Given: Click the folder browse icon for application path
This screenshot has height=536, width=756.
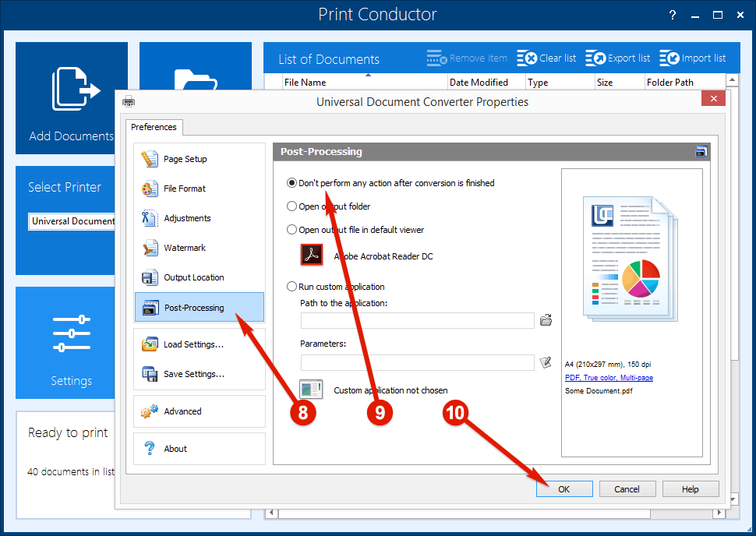Looking at the screenshot, I should (545, 319).
